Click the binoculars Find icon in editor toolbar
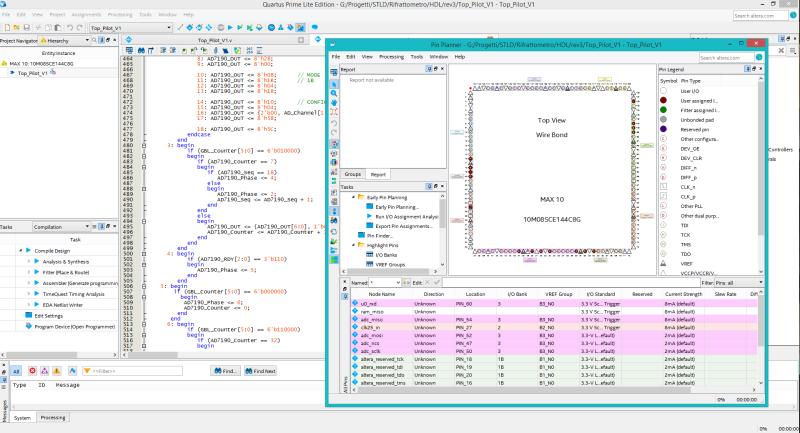Image resolution: width=800 pixels, height=433 pixels. (x=141, y=50)
